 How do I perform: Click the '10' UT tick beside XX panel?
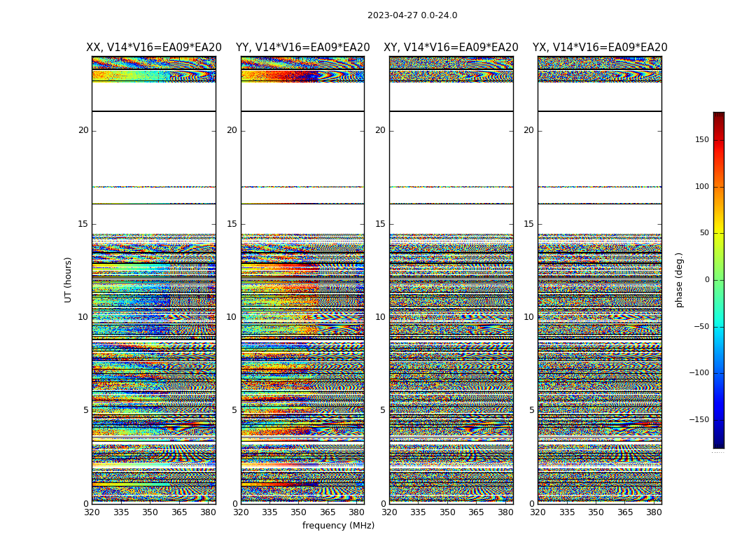pyautogui.click(x=83, y=317)
